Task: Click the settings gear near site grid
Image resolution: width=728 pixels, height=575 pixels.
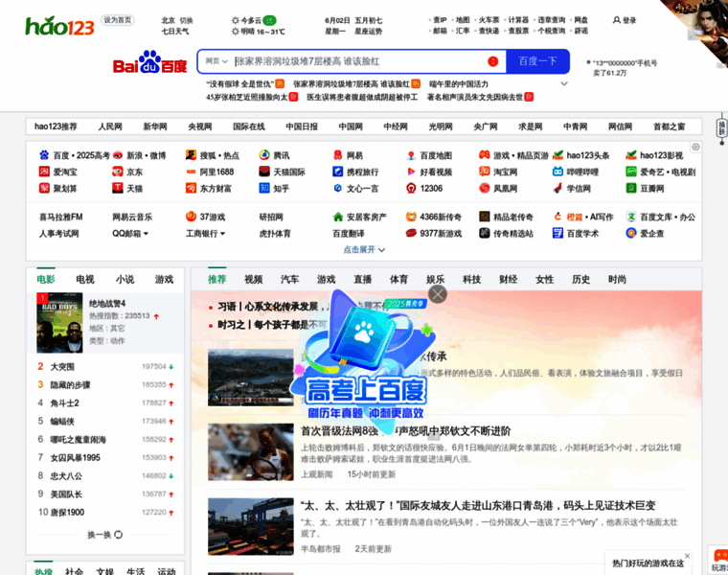Action: point(695,147)
